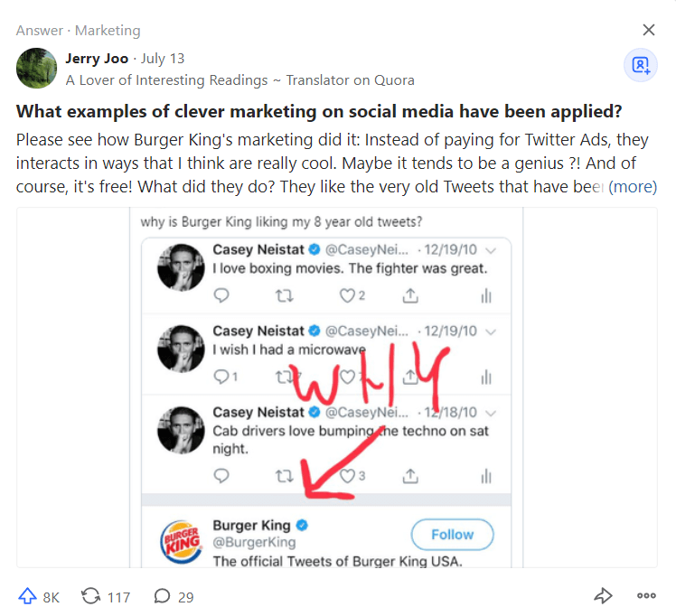Viewport: 676px width, 616px height.
Task: Expand chevron on microwave tweet
Action: pyautogui.click(x=491, y=331)
